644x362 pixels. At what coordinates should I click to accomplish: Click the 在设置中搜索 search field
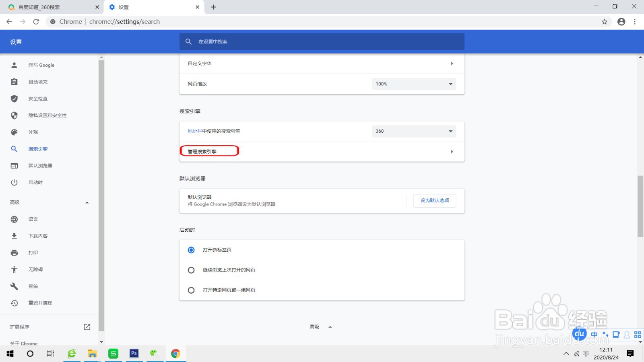point(322,41)
